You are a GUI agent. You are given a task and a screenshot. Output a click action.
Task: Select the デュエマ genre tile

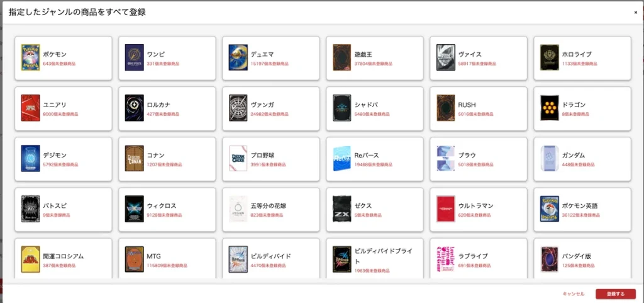coord(270,58)
